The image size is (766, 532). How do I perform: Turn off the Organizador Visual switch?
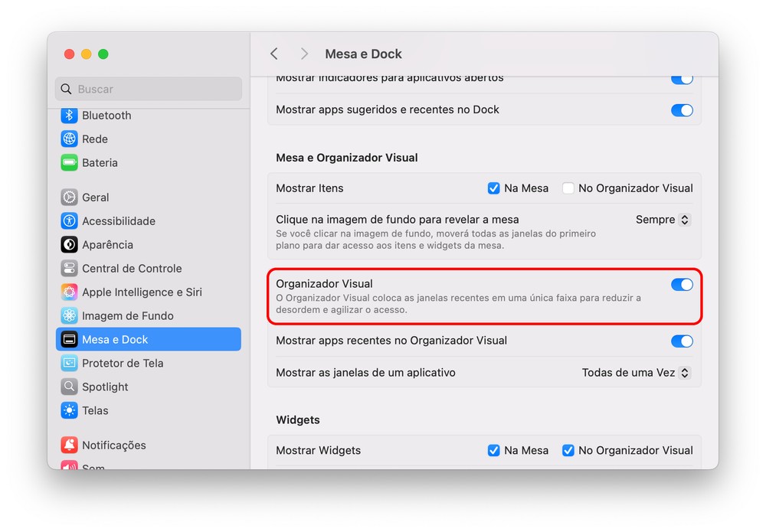tap(682, 285)
